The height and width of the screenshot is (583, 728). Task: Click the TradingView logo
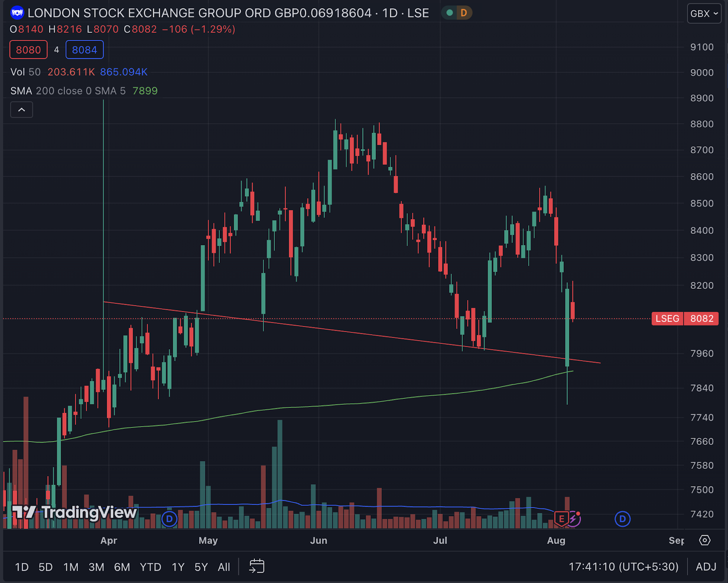pyautogui.click(x=74, y=513)
